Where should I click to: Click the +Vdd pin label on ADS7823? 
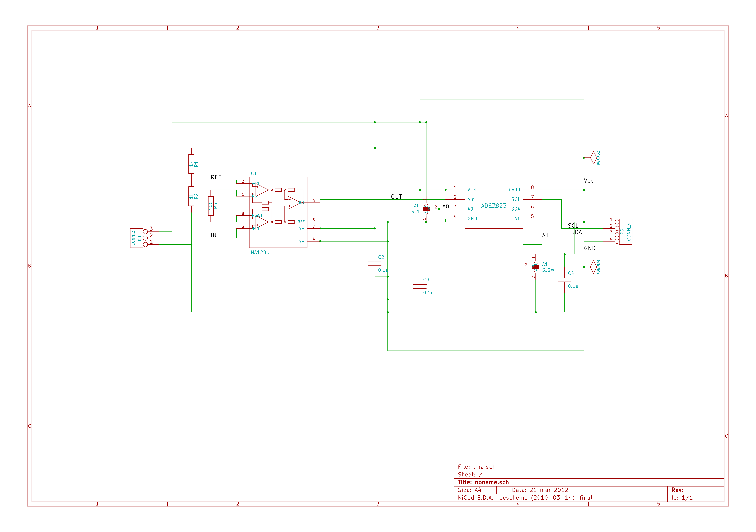pyautogui.click(x=514, y=190)
